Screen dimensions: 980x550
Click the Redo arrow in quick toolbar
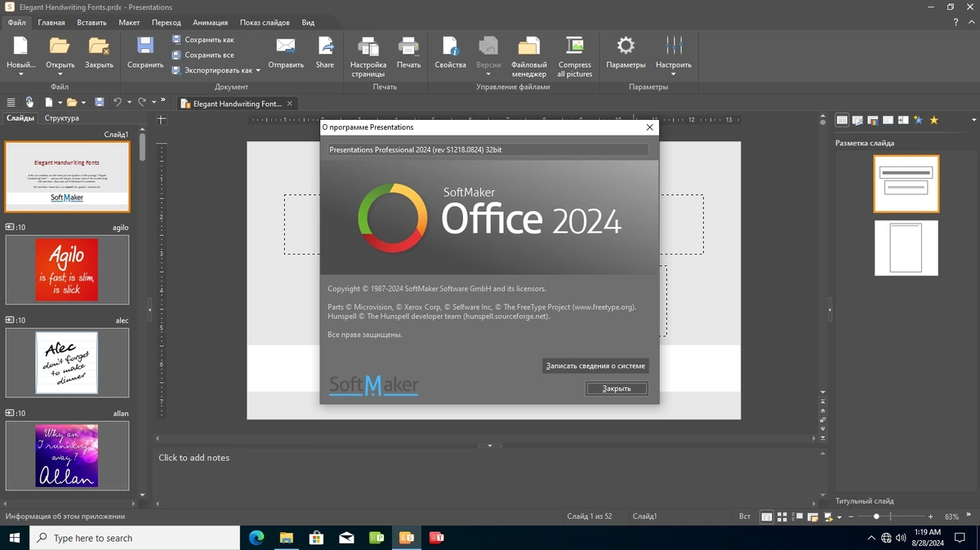click(x=142, y=102)
